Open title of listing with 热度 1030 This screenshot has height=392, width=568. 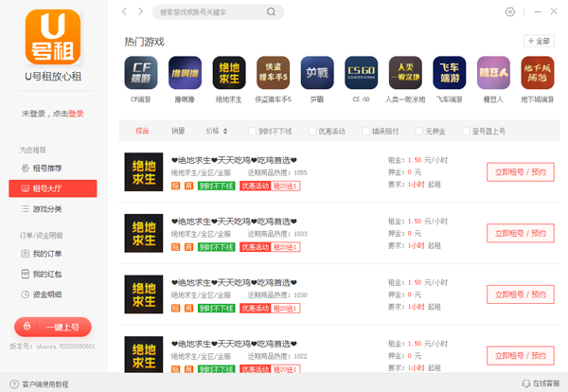tap(235, 282)
